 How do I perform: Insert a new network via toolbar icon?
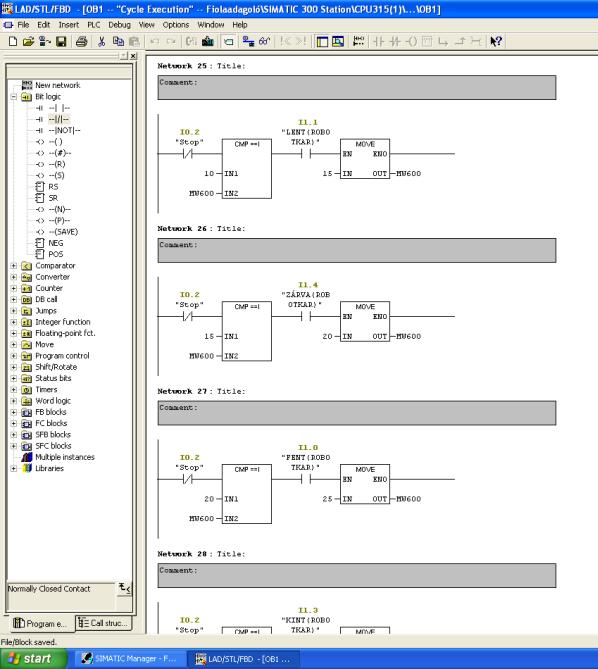point(359,41)
